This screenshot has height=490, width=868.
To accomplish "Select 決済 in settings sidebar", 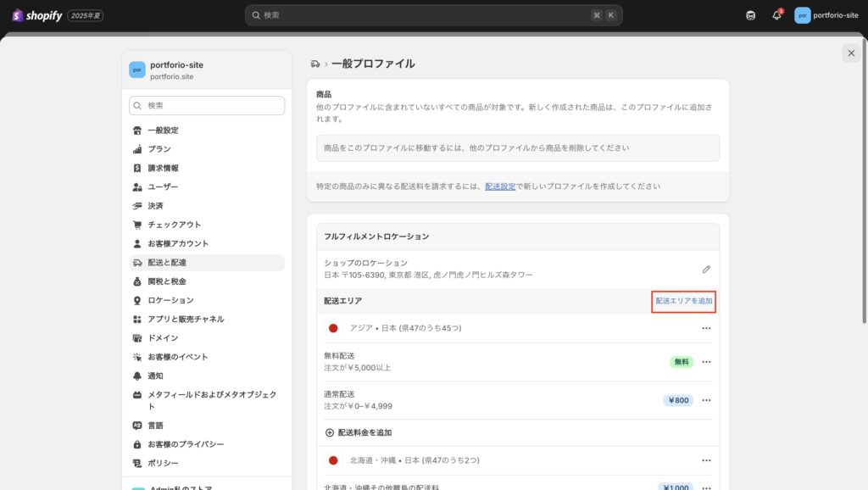I will coord(155,206).
